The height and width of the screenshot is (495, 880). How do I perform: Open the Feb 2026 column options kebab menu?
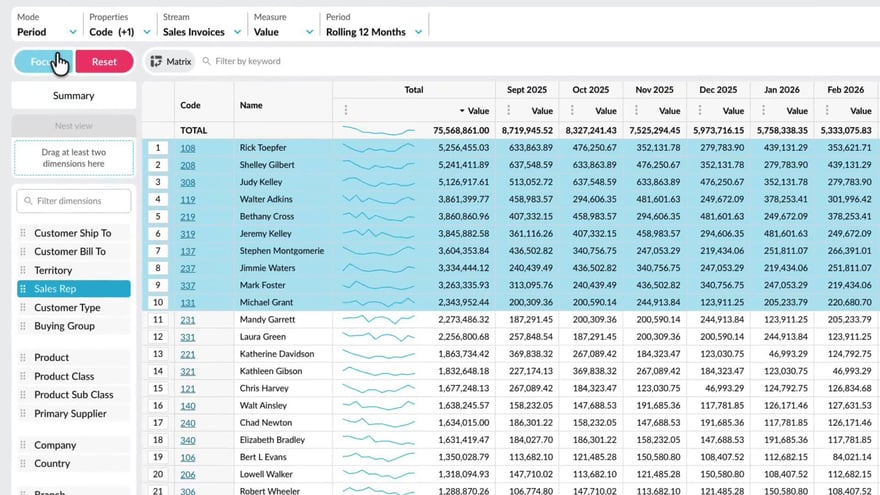tap(827, 111)
